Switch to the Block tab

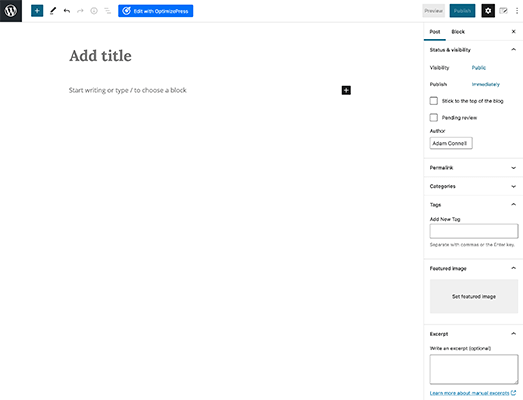click(458, 32)
